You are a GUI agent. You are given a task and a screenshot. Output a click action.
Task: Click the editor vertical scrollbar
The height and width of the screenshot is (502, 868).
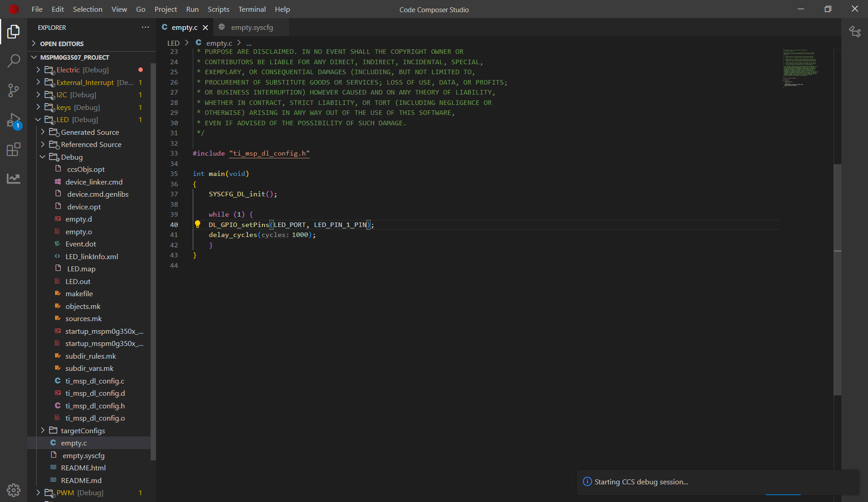(x=837, y=279)
